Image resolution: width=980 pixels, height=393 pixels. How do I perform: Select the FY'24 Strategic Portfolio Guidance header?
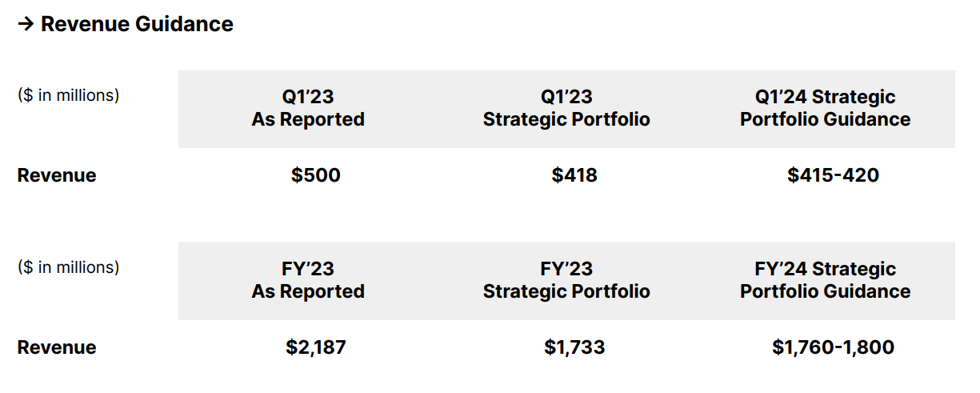point(825,280)
